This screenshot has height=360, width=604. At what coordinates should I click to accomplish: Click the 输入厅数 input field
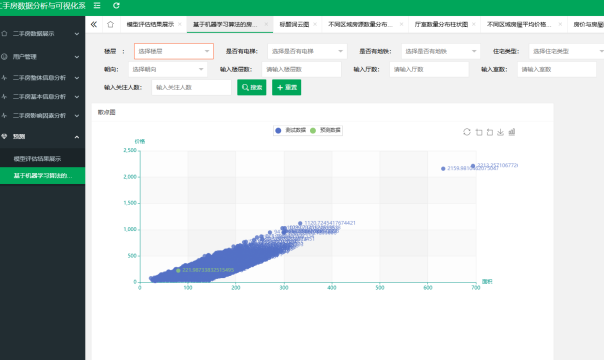[429, 69]
